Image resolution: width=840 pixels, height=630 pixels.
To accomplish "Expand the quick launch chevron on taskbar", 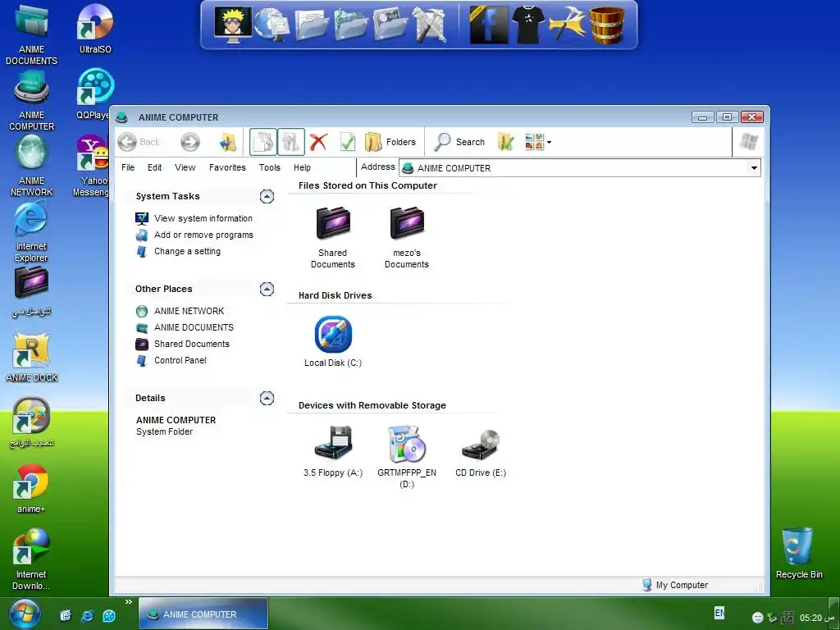I will [129, 602].
